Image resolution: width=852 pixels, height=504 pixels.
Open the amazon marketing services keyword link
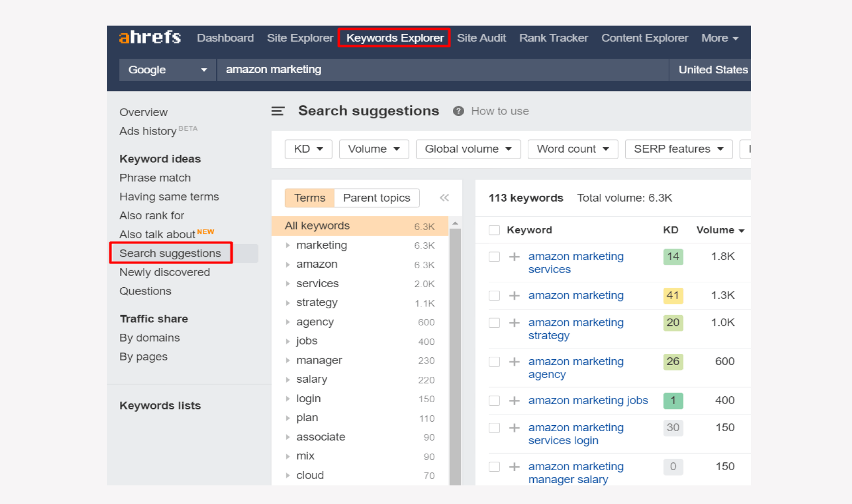tap(576, 263)
